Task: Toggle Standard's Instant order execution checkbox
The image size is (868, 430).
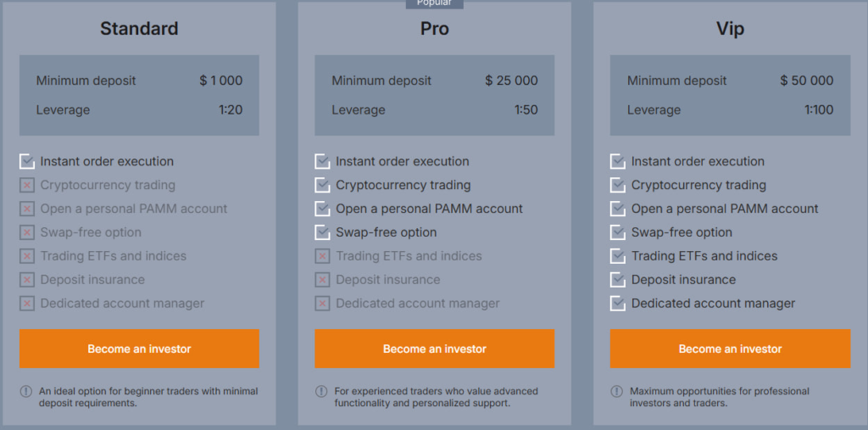Action: (x=26, y=161)
